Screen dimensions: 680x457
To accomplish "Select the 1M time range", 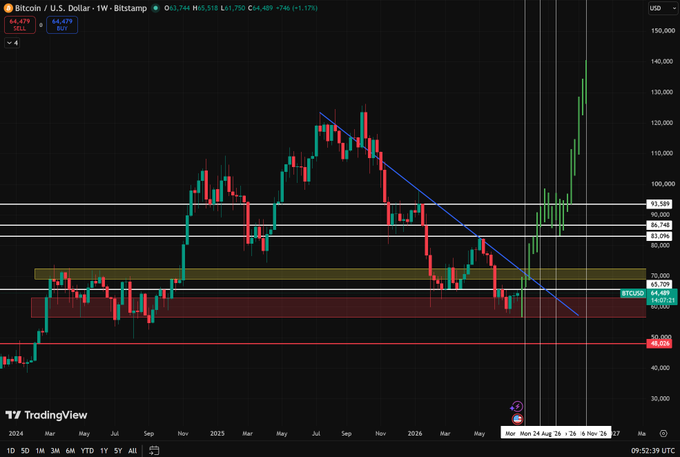I will click(x=40, y=450).
